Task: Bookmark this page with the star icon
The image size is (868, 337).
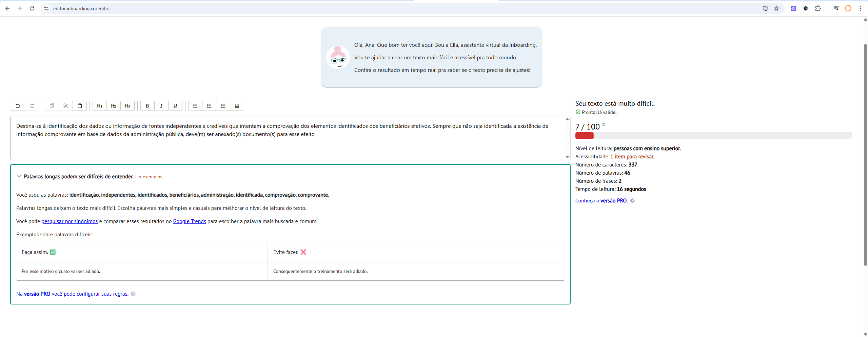Action: coord(776,8)
